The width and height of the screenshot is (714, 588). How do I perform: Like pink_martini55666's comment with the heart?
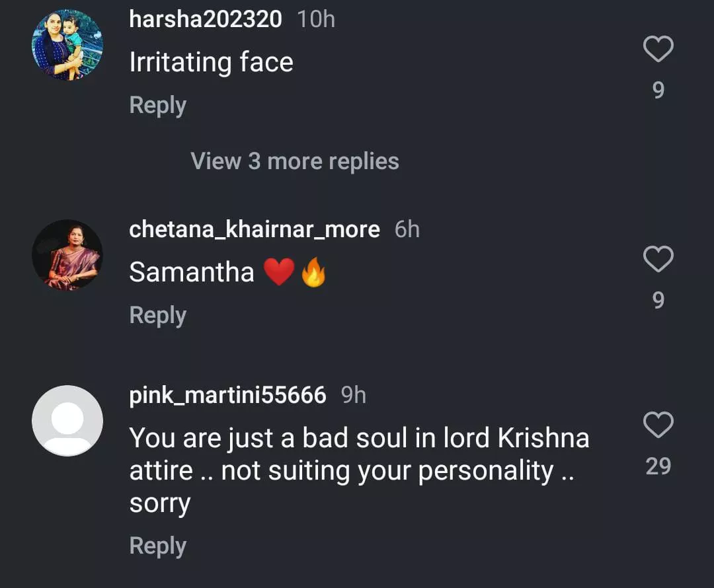[658, 425]
